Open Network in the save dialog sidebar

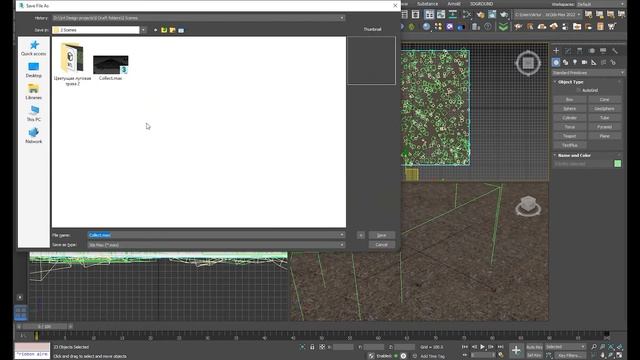33,136
